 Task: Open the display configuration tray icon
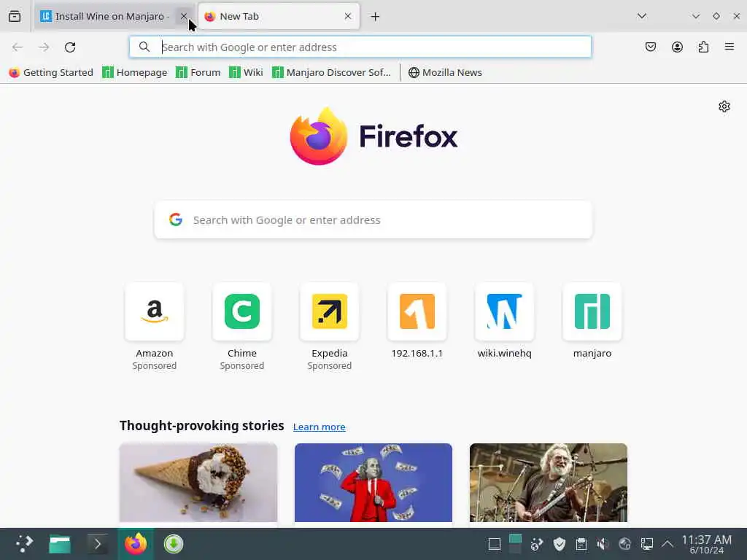(x=646, y=544)
